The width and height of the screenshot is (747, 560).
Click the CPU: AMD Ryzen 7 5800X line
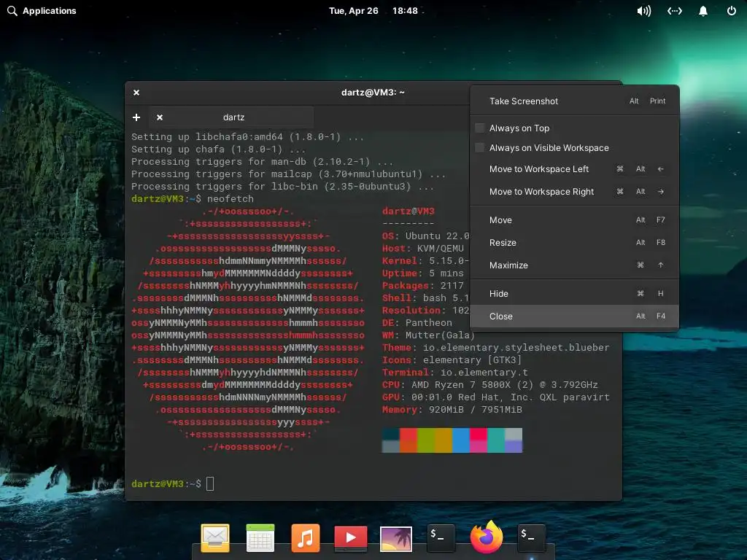click(x=489, y=385)
